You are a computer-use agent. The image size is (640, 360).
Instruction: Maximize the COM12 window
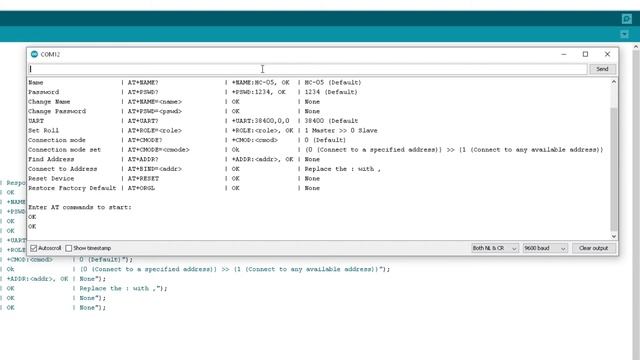point(585,54)
